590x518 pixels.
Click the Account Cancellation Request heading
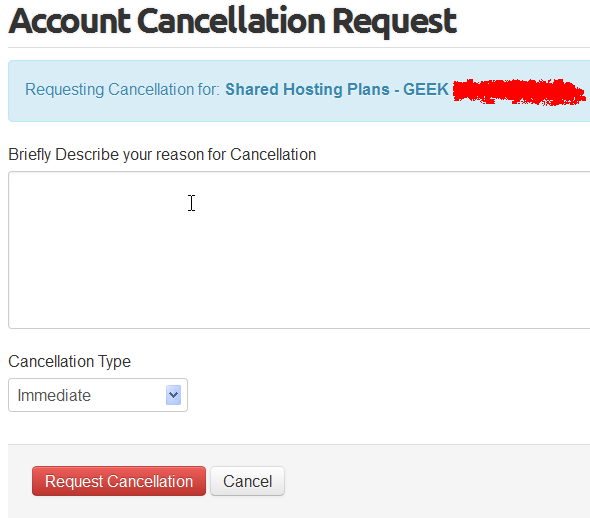[233, 21]
